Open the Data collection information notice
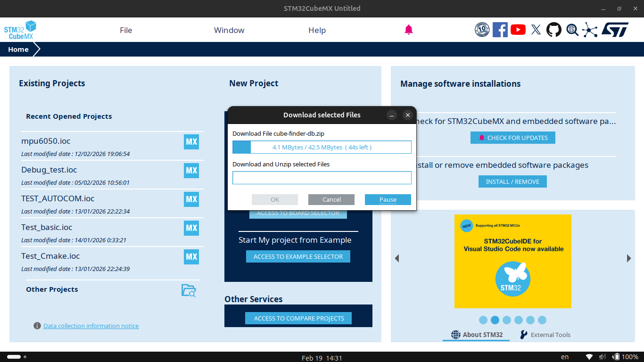This screenshot has width=644, height=362. (91, 326)
